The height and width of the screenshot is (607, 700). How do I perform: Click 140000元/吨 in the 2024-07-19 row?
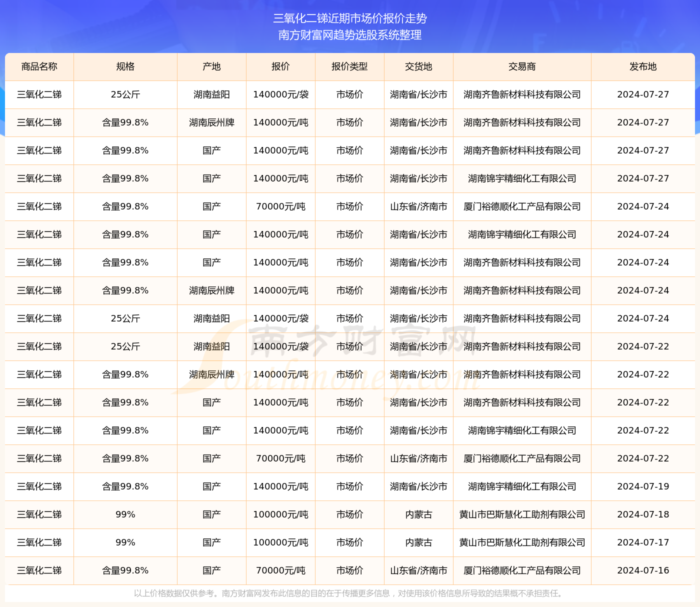(280, 486)
